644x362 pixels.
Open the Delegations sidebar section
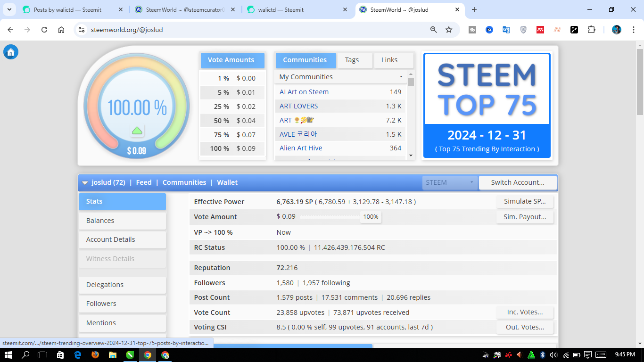pos(122,285)
